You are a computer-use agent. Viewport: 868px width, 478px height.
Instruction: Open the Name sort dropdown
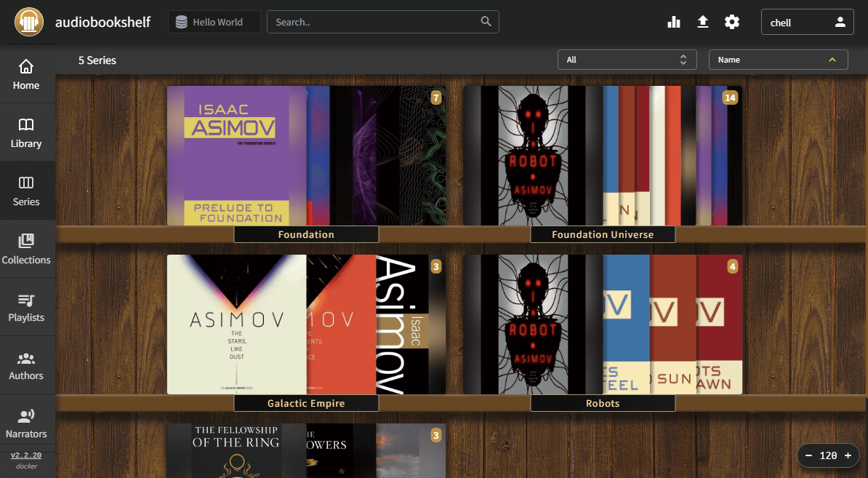(778, 59)
